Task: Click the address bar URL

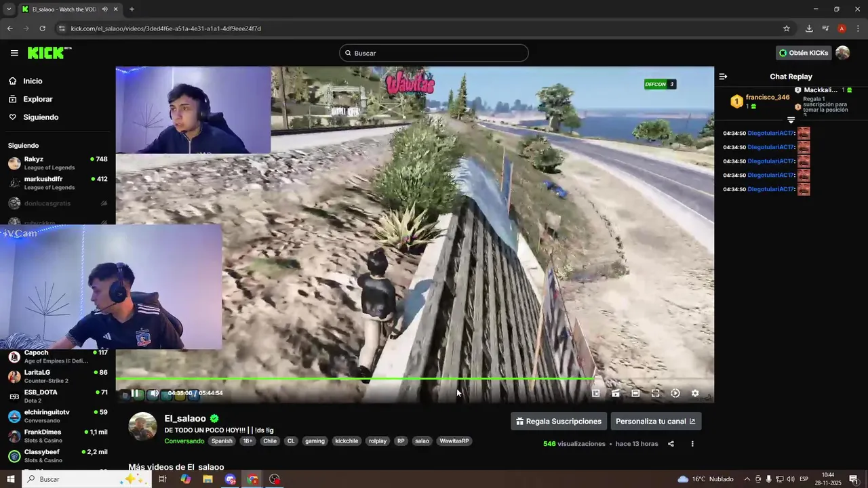Action: (x=166, y=28)
